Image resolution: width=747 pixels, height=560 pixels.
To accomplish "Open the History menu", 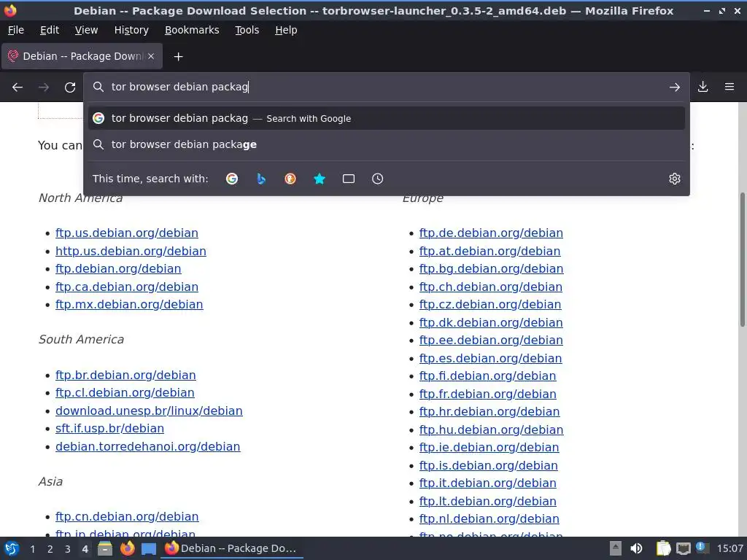I will tap(131, 30).
